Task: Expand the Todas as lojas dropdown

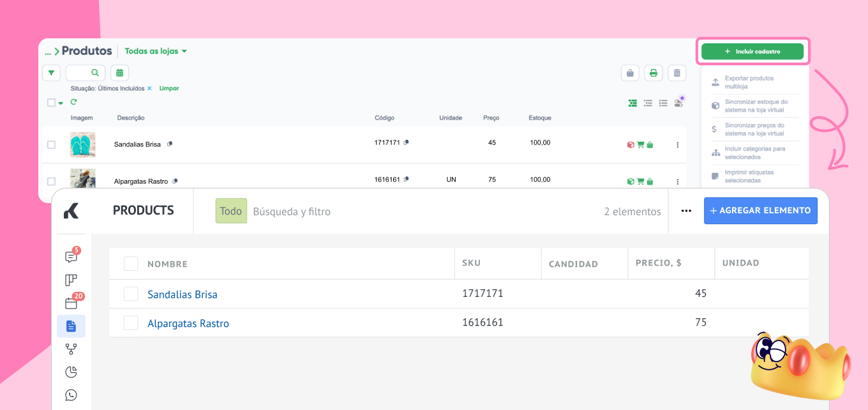Action: tap(156, 51)
